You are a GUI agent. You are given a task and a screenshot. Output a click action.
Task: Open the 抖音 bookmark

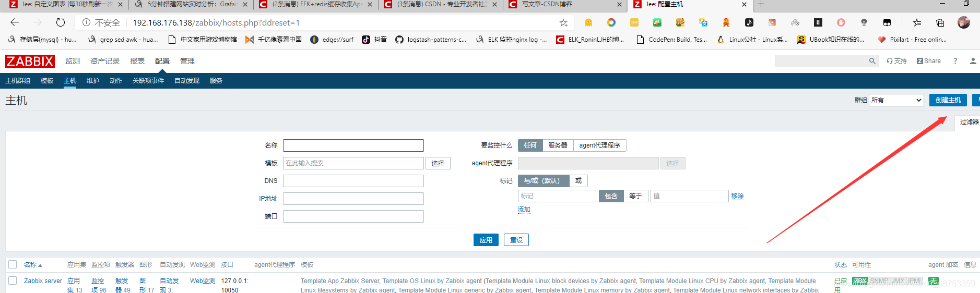374,40
